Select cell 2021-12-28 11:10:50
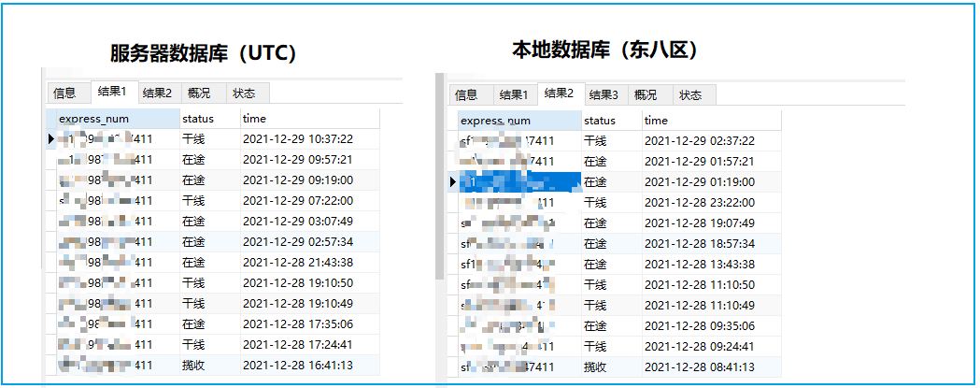The height and width of the screenshot is (388, 980). tap(712, 285)
